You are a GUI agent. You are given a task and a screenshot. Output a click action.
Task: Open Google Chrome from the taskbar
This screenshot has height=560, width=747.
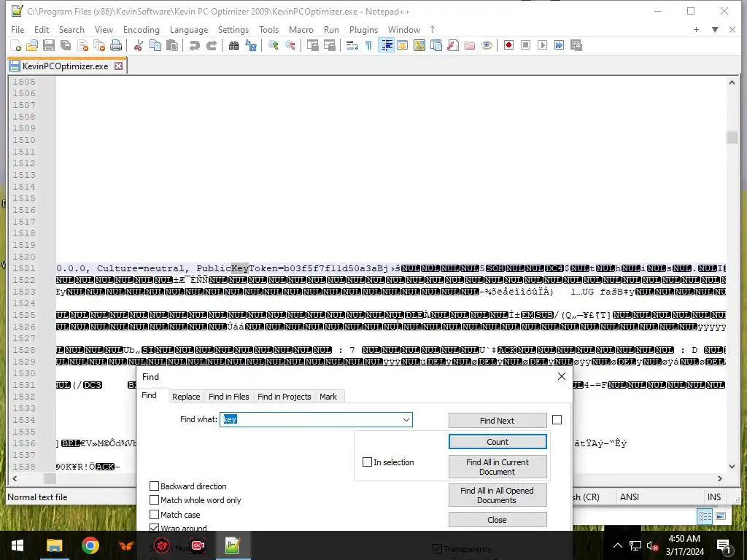point(90,545)
